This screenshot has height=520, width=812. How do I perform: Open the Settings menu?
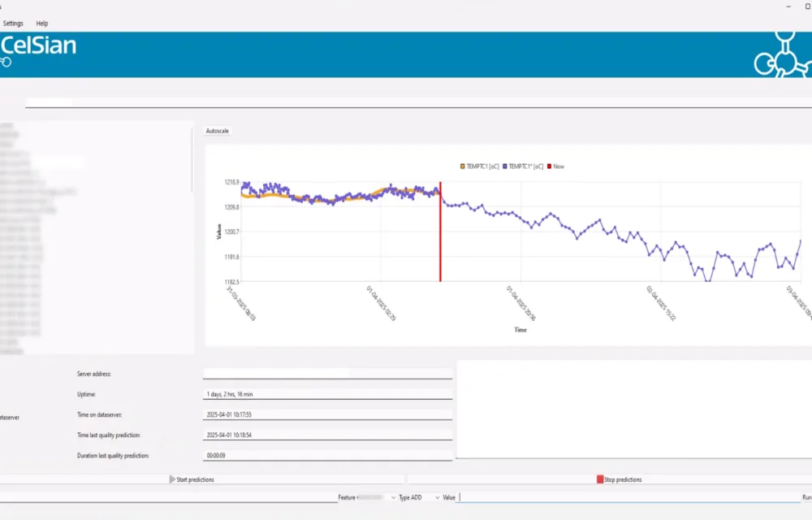point(13,24)
